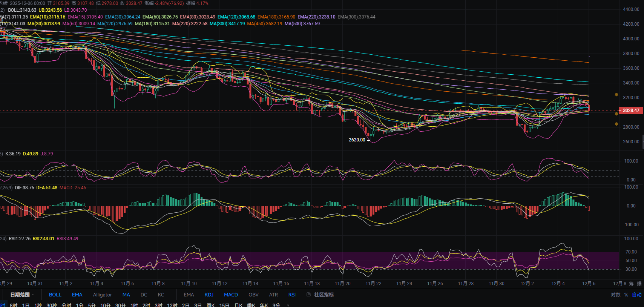644x307 pixels.
Task: Click the alert bell near 3200 price level
Action: [x=616, y=95]
